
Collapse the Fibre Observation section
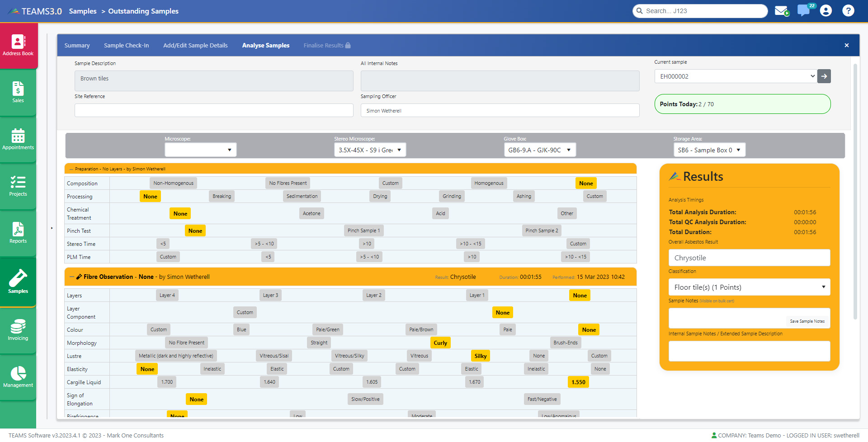(x=71, y=277)
